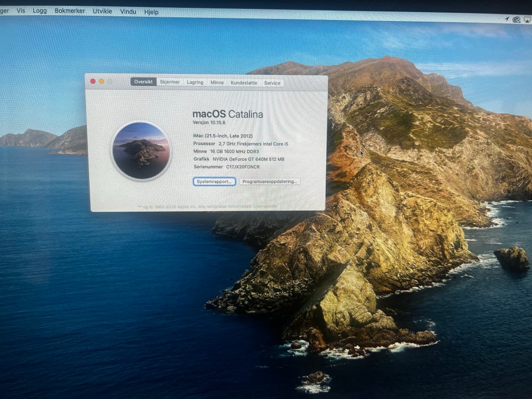532x399 pixels.
Task: Click the circular macOS Catalina logo image
Action: [141, 151]
